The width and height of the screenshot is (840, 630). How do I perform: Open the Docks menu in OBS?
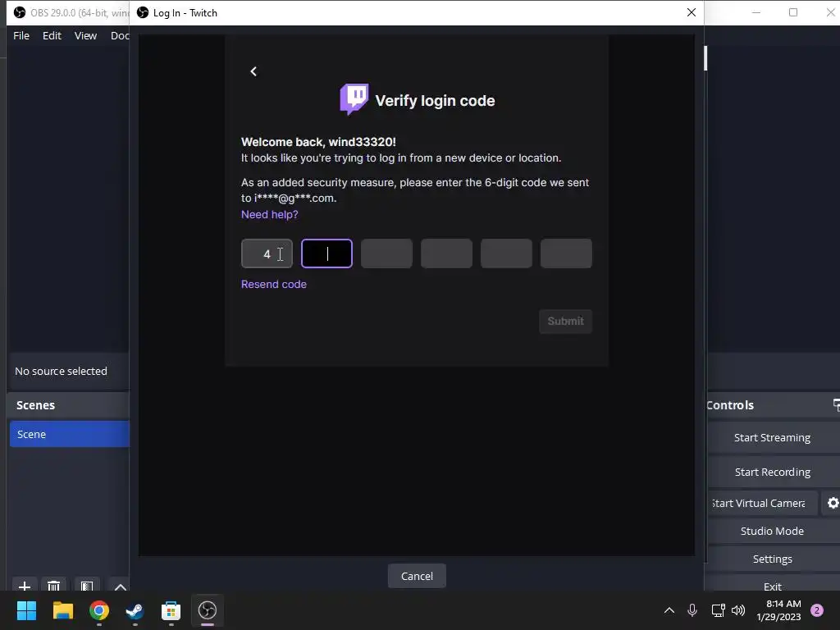coord(120,35)
